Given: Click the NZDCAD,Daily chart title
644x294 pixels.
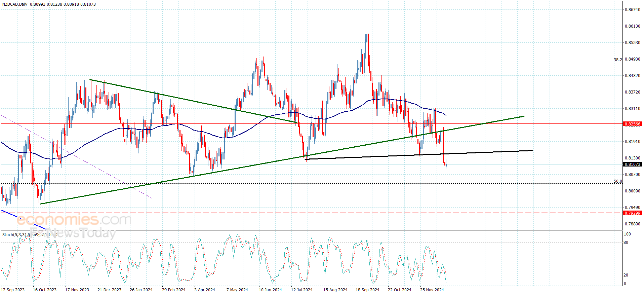Looking at the screenshot, I should (15, 4).
